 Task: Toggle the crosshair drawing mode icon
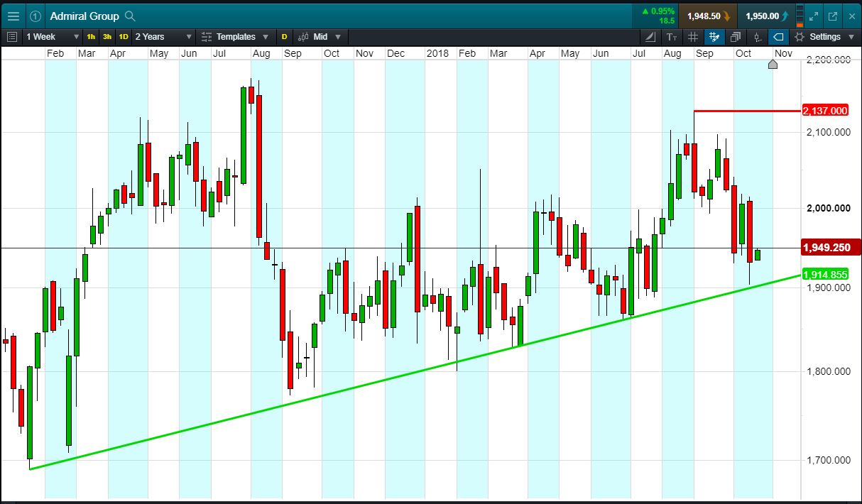(715, 37)
